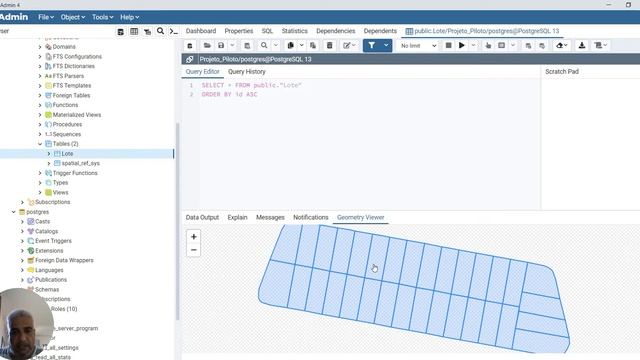Click the View Data grid icon

point(134,31)
